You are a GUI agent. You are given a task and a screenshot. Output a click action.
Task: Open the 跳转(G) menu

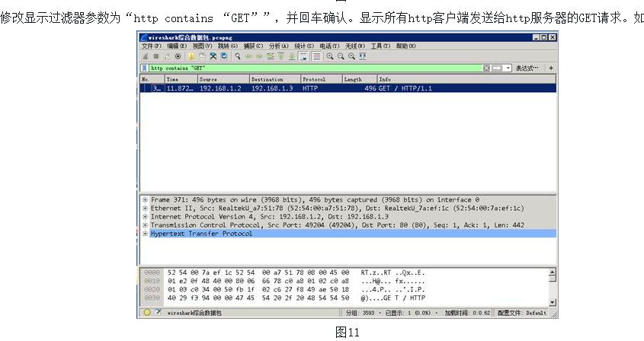point(228,46)
